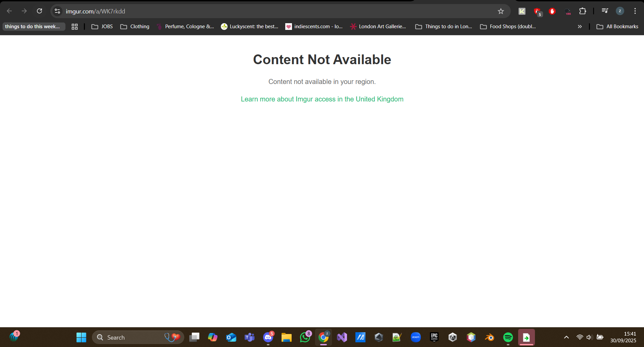Open Epic Games Launcher from the taskbar

434,337
